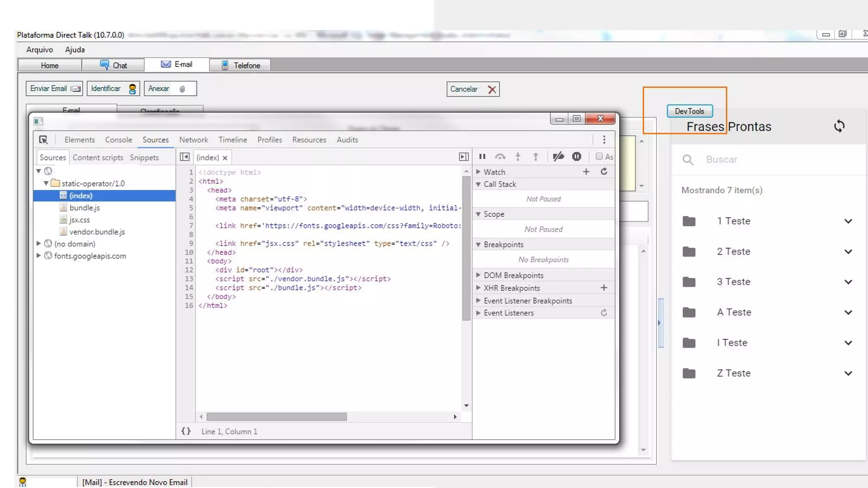Expand the fonts.googleapis.com tree node
This screenshot has width=868, height=488.
tap(39, 255)
